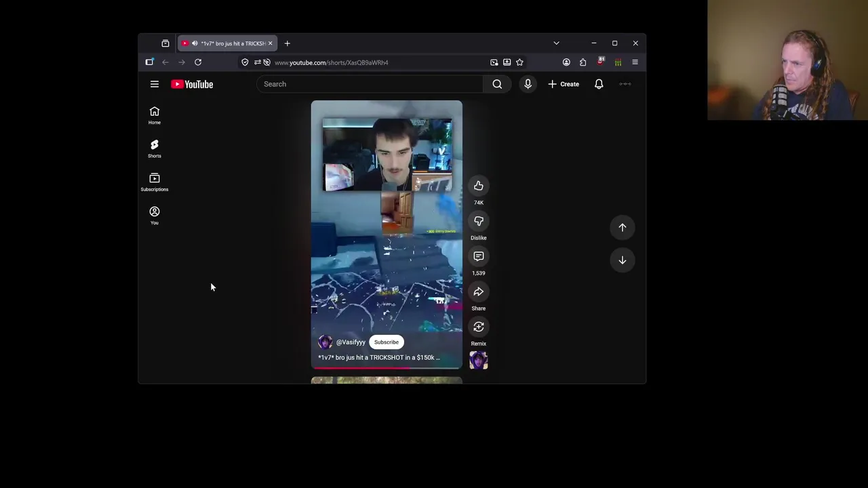The width and height of the screenshot is (868, 488).
Task: Go to the previous Short arrow
Action: (623, 228)
